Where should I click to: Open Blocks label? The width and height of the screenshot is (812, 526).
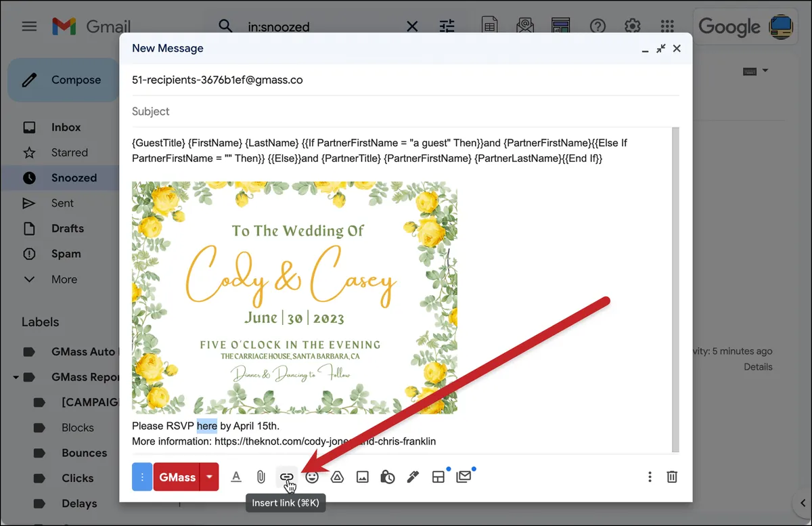click(x=77, y=428)
